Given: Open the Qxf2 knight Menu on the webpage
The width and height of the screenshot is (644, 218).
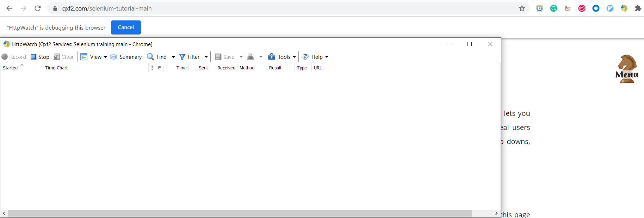Looking at the screenshot, I should coord(627,69).
